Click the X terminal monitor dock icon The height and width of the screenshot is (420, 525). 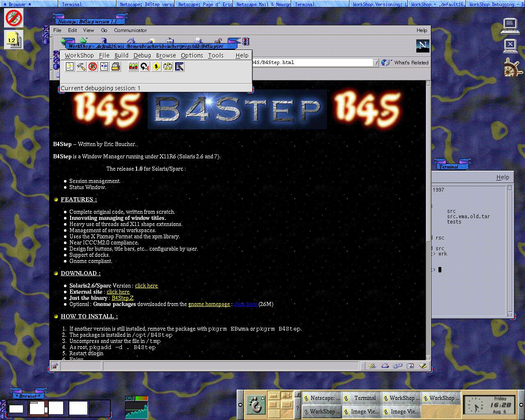click(510, 46)
